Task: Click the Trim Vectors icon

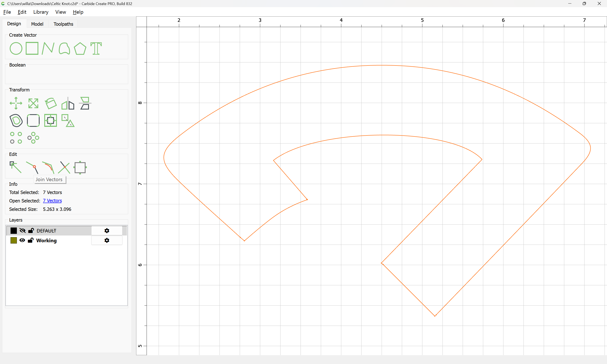Action: 64,168
